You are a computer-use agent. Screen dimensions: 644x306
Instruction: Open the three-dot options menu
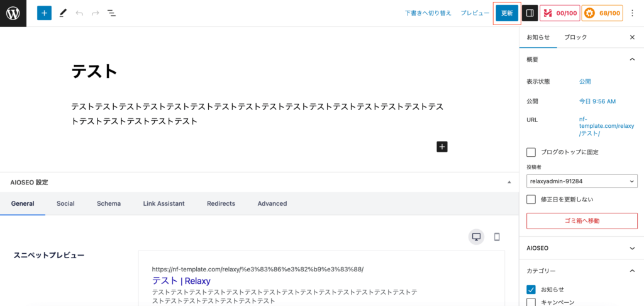[x=632, y=13]
